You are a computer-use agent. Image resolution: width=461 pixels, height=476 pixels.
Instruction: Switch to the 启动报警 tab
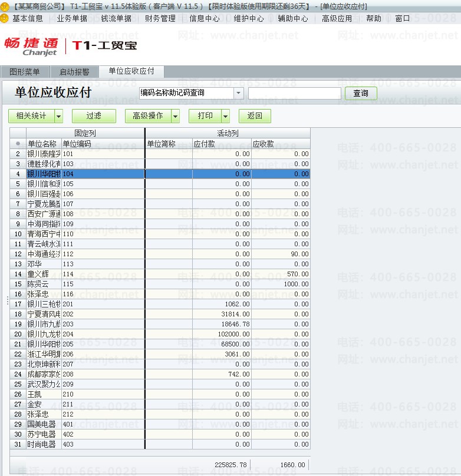coord(74,72)
